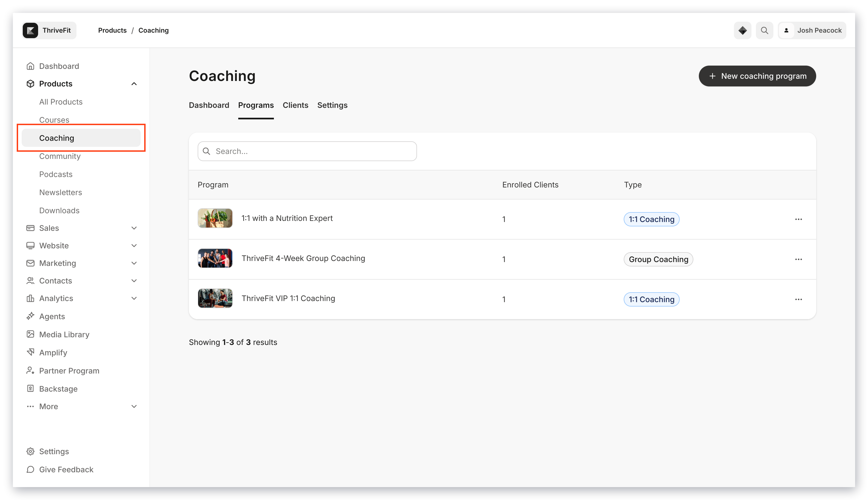Open All Products in sidebar
Image resolution: width=868 pixels, height=500 pixels.
pos(61,102)
